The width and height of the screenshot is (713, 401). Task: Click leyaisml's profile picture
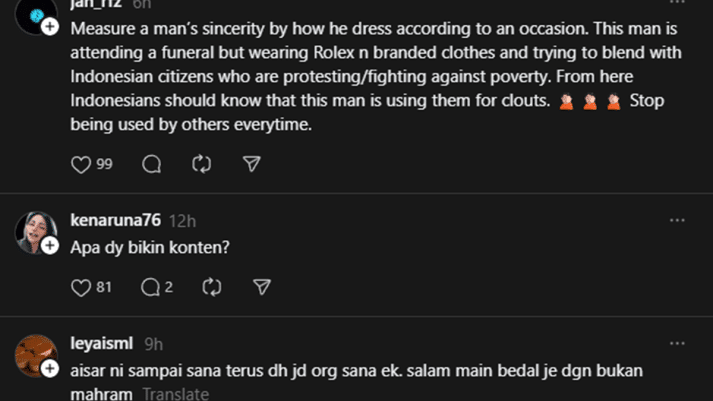[x=33, y=356]
